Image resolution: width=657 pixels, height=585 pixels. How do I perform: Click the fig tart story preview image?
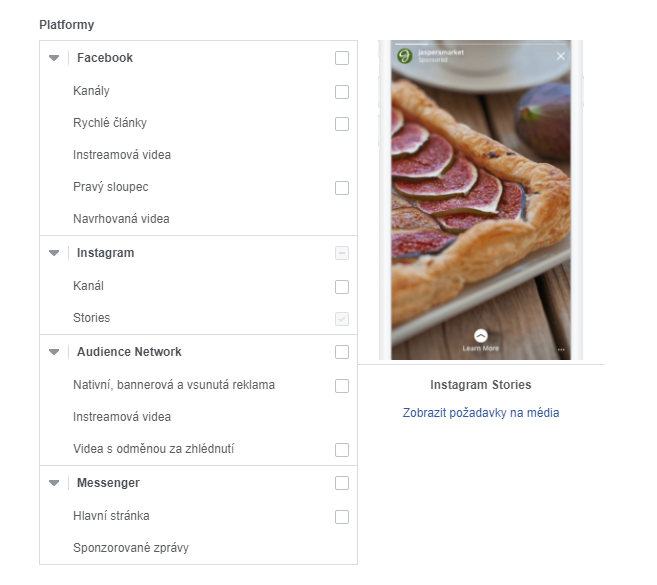point(481,200)
